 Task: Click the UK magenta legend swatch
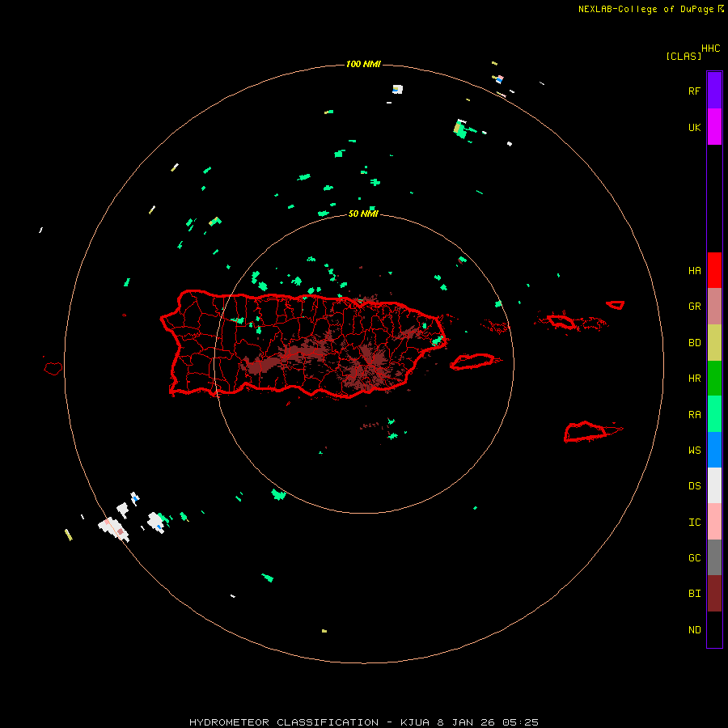coord(714,126)
